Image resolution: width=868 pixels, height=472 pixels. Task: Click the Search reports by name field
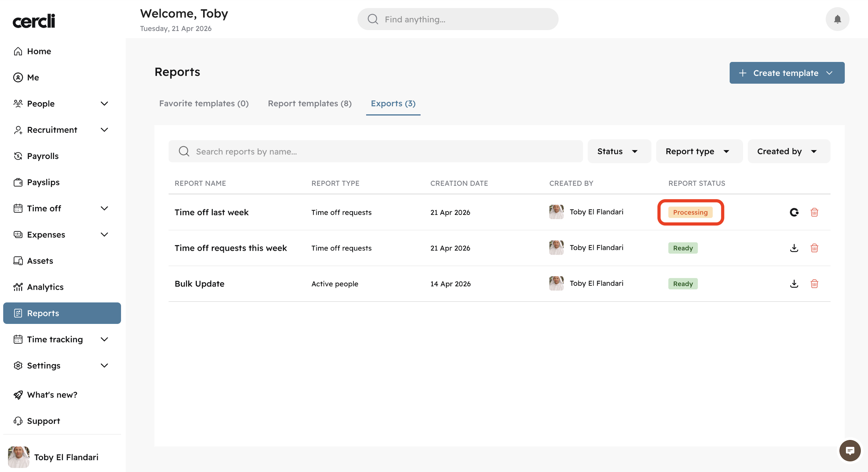tap(381, 151)
